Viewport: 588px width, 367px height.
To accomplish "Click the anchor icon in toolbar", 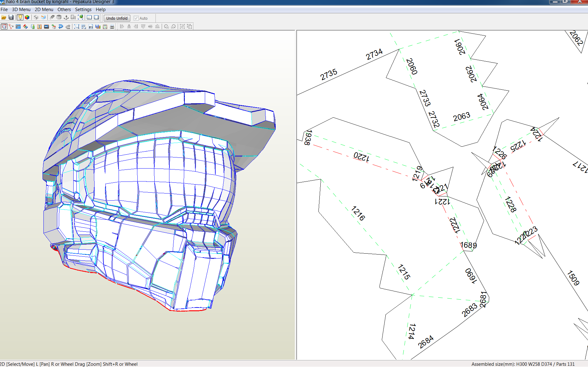I will (x=66, y=18).
